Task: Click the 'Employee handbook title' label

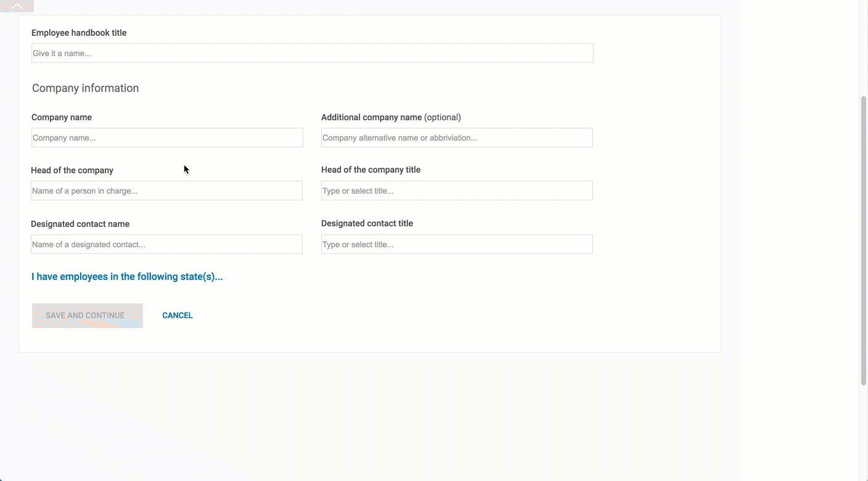Action: click(x=79, y=33)
